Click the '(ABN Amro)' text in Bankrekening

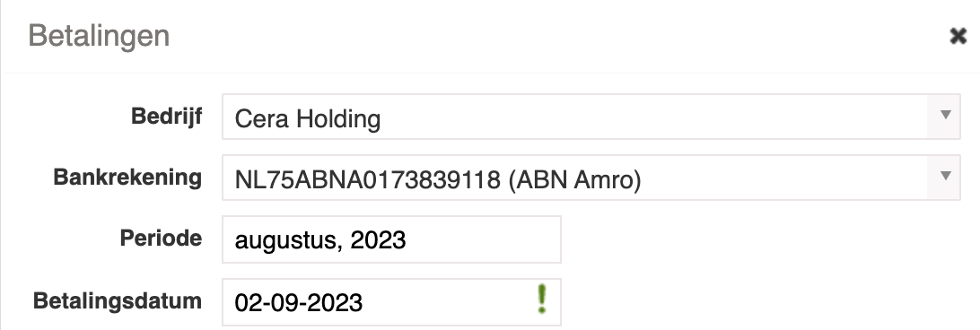click(x=574, y=180)
